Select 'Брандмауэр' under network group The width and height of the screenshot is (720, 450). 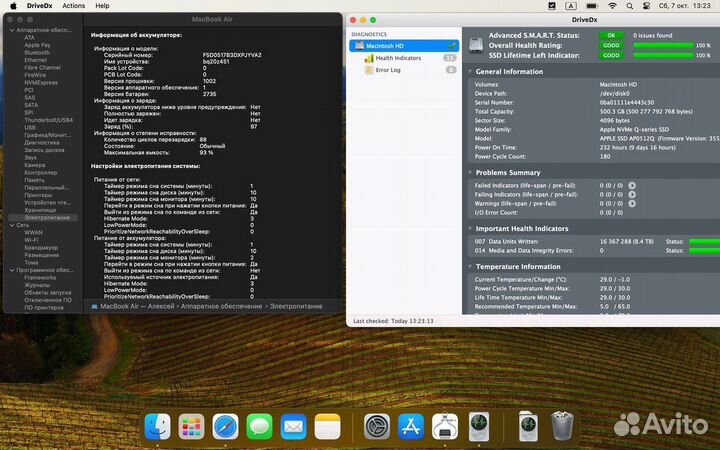(x=41, y=248)
